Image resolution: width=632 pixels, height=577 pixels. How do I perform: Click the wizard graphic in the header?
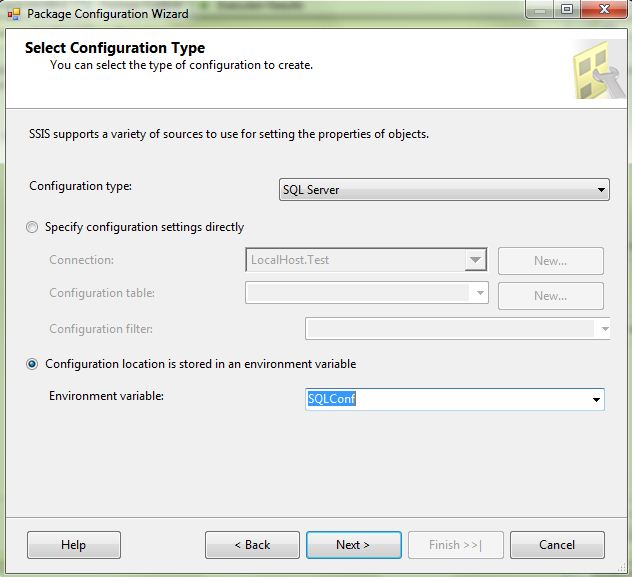tap(598, 70)
